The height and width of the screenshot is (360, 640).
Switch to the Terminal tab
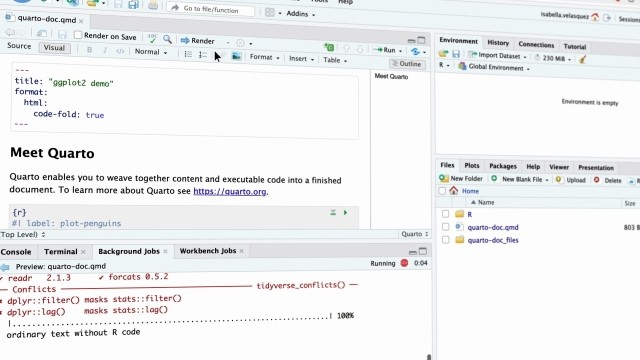pos(61,251)
